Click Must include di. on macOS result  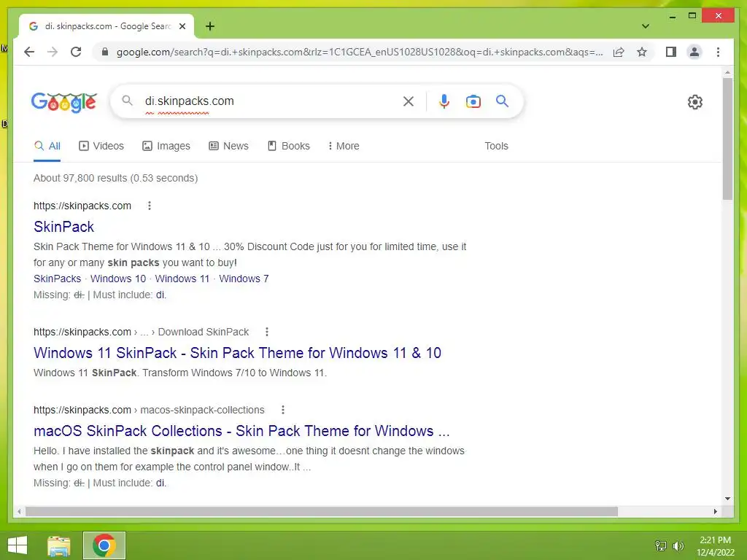(161, 483)
